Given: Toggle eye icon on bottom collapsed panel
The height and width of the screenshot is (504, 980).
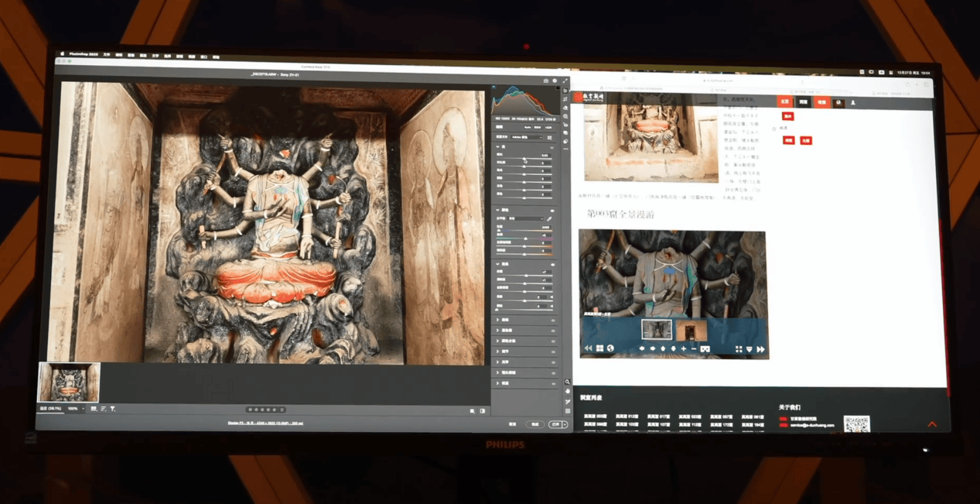Looking at the screenshot, I should click(552, 383).
